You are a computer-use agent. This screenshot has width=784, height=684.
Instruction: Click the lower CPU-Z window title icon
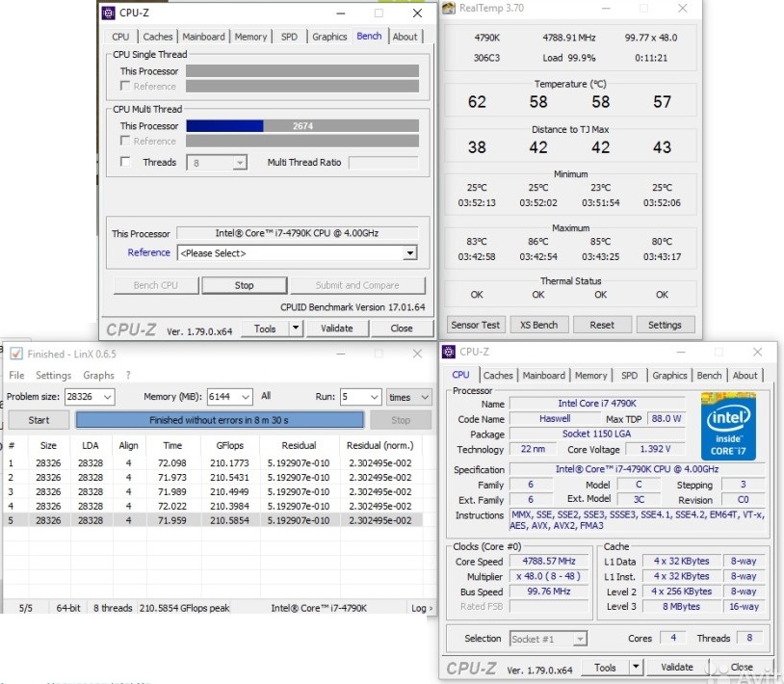click(449, 352)
